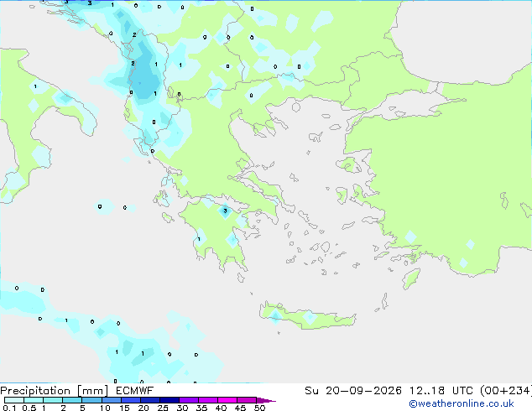Select the dark navy 25–30 mm swatch
The image size is (532, 411).
tap(170, 400)
